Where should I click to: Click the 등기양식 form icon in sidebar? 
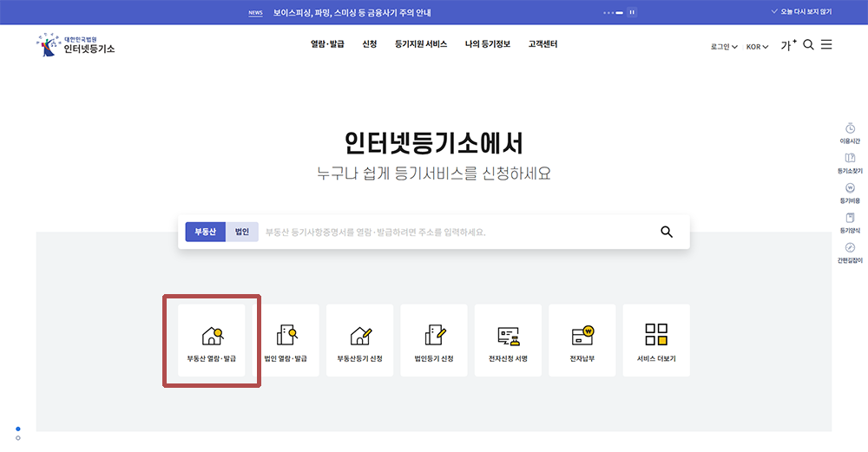[851, 218]
